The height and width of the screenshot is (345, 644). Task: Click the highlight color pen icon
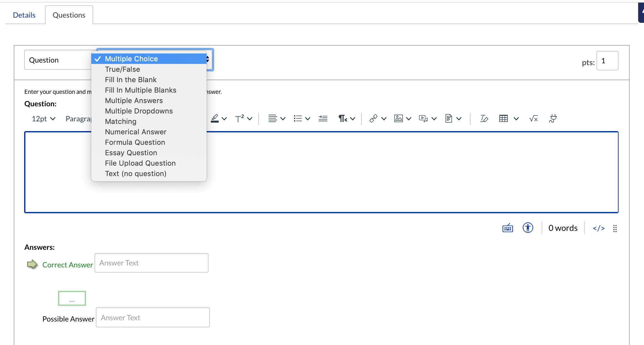coord(215,119)
